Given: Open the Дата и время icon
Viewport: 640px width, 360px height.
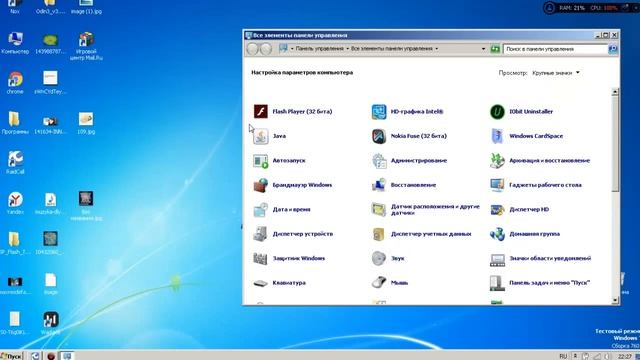Looking at the screenshot, I should pyautogui.click(x=260, y=209).
